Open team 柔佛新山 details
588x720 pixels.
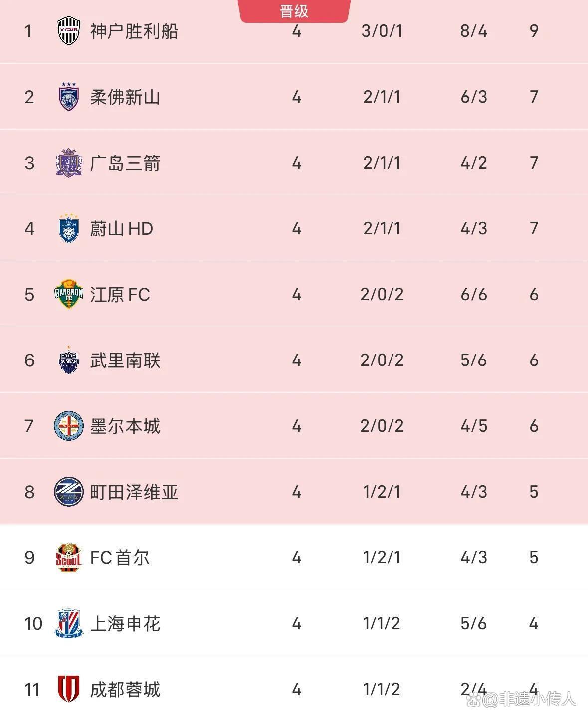[x=125, y=97]
